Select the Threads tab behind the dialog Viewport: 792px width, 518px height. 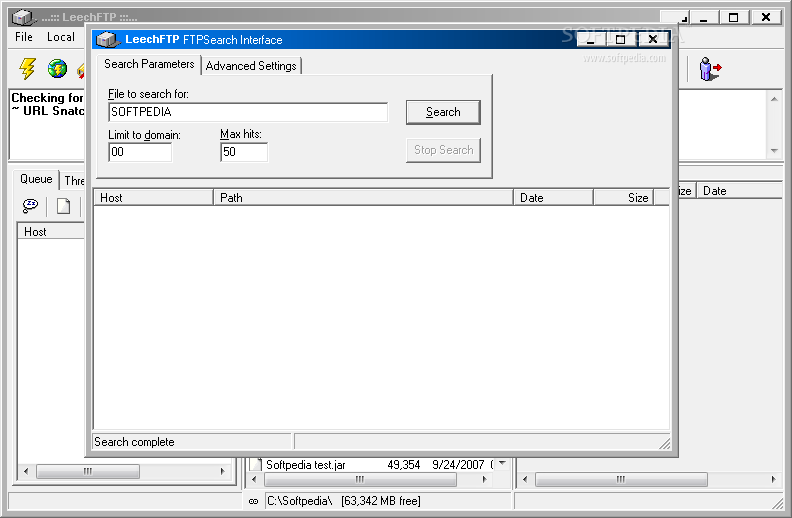(x=74, y=181)
